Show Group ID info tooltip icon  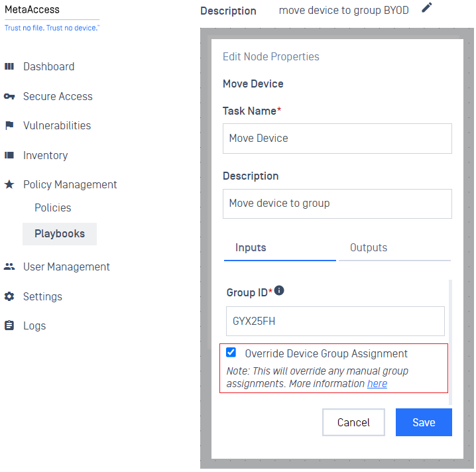pos(279,290)
